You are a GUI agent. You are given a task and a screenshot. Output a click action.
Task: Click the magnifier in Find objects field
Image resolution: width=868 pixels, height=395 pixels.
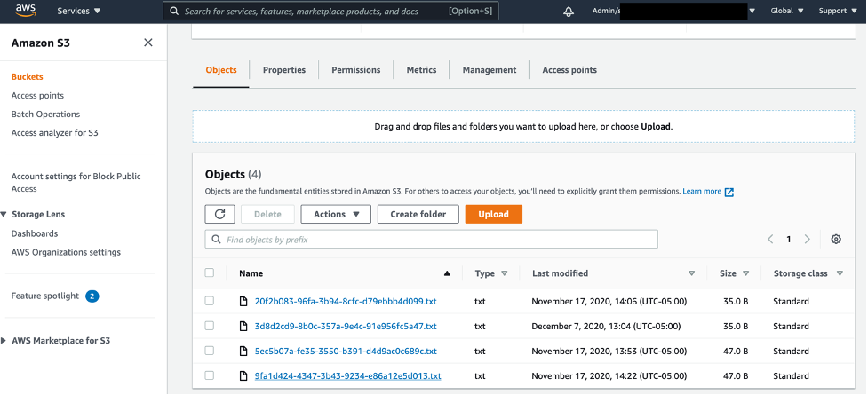216,240
